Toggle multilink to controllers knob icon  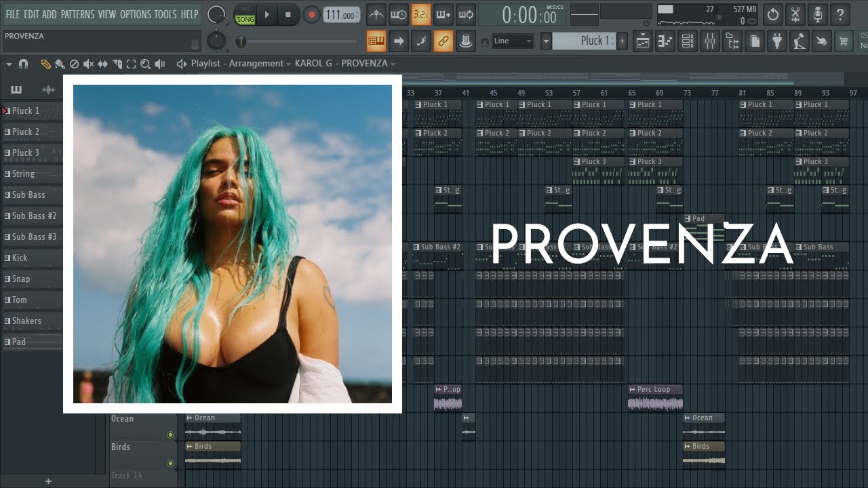click(465, 41)
